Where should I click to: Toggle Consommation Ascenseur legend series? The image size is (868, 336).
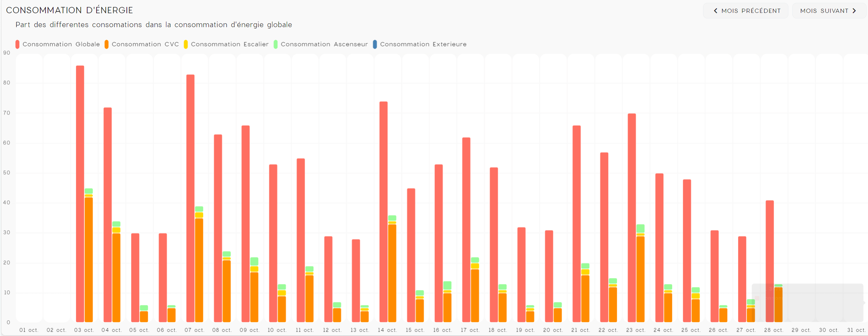pyautogui.click(x=321, y=44)
